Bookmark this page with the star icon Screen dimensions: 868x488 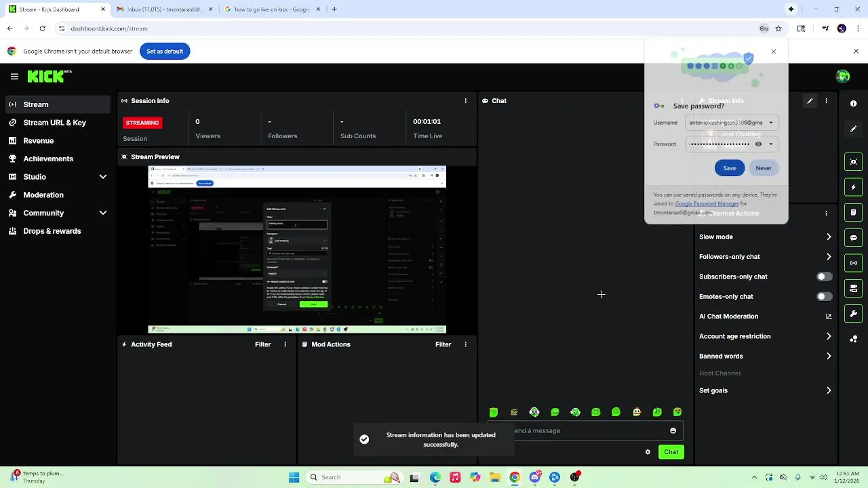[778, 28]
